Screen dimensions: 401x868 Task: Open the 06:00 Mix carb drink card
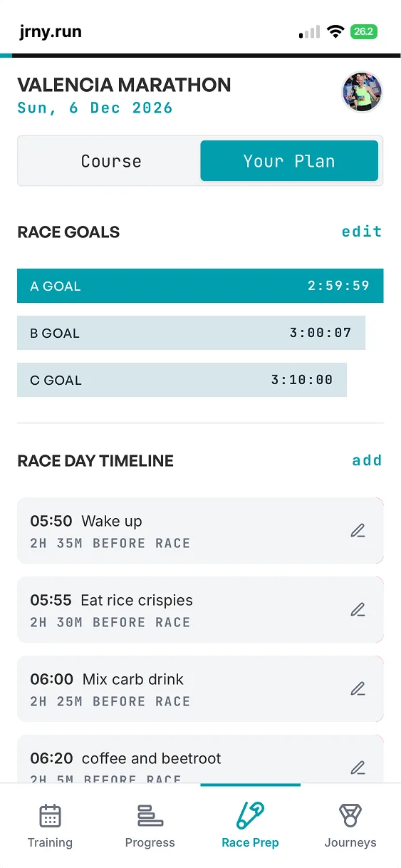pyautogui.click(x=200, y=689)
